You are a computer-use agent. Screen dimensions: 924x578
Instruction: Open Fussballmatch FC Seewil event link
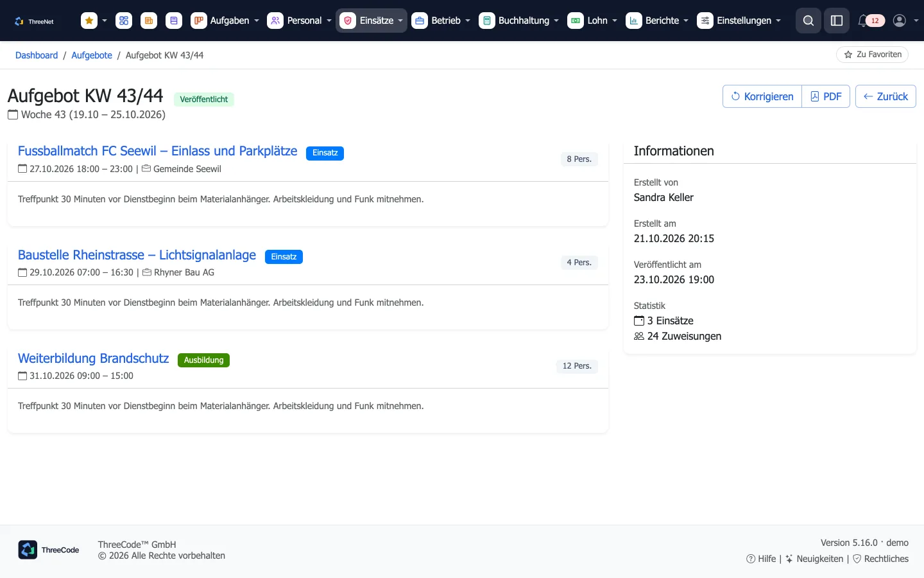click(158, 151)
